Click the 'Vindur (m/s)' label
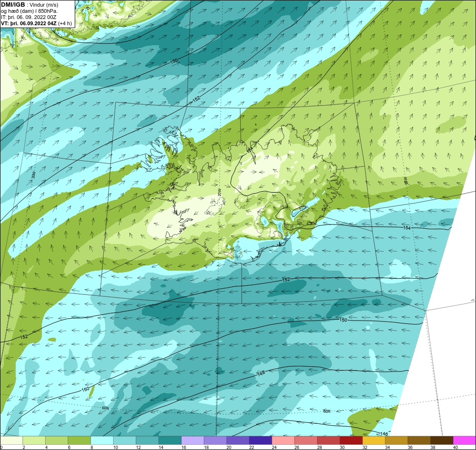This screenshot has height=450, width=476. coord(44,5)
